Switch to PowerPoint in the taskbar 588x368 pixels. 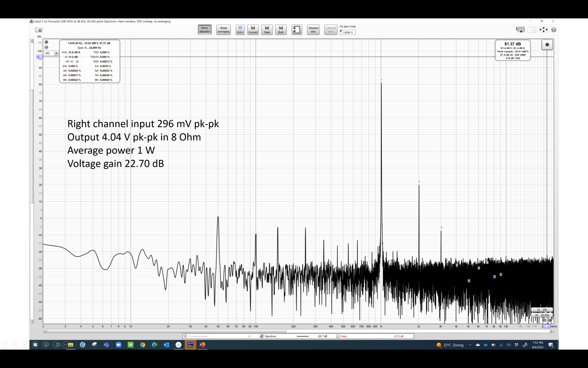pos(202,345)
